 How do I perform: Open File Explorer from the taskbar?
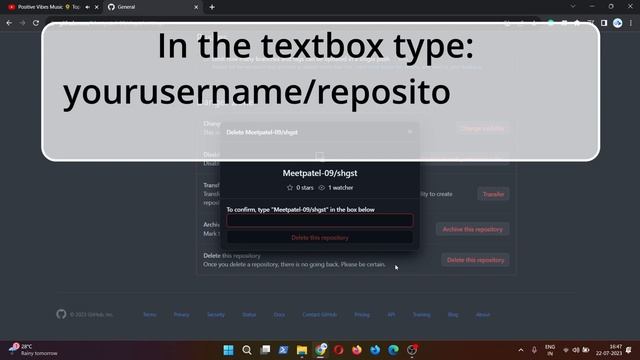pos(302,350)
